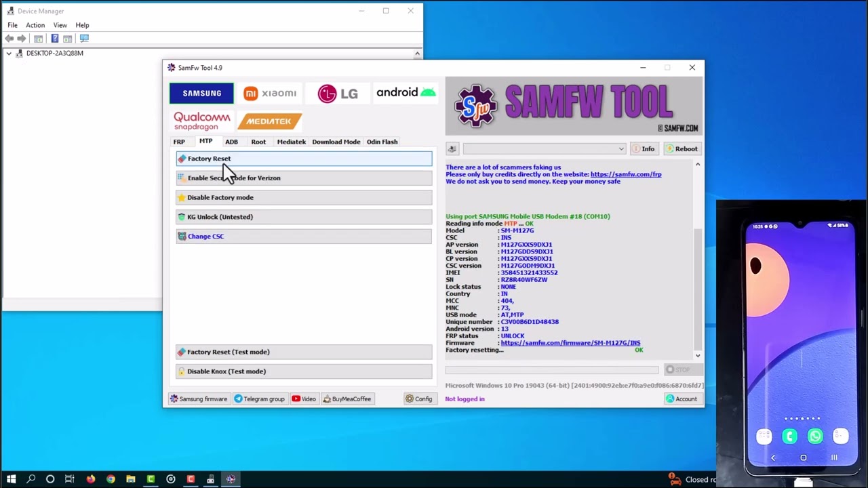The image size is (868, 488).
Task: Switch to Device Manager taskbar icon
Action: tap(210, 479)
